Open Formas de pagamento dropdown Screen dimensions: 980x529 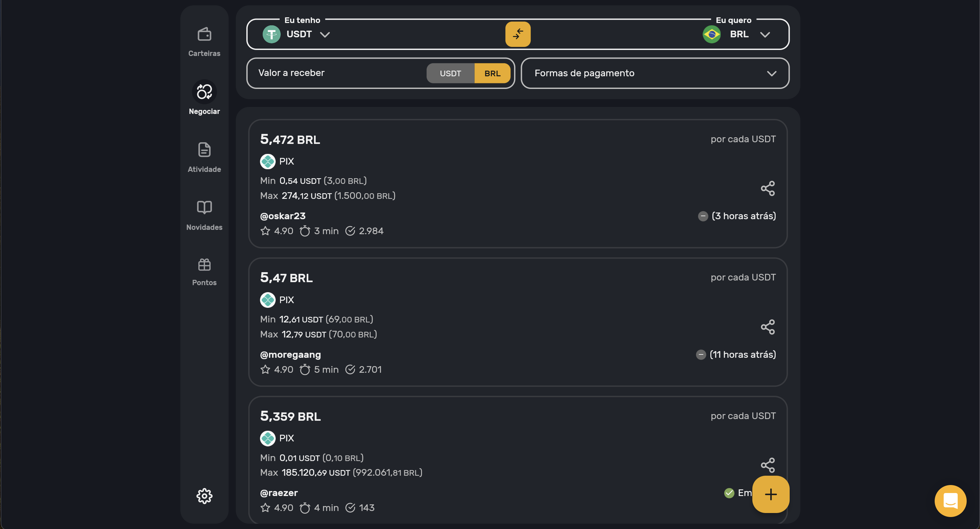click(655, 73)
